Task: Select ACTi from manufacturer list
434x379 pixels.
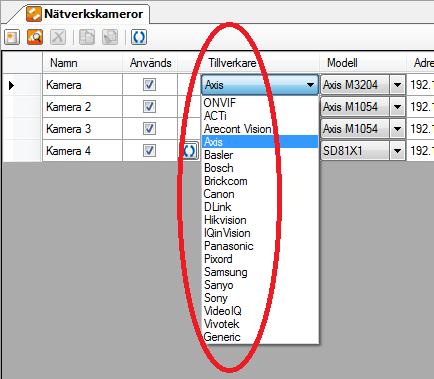Action: [260, 116]
